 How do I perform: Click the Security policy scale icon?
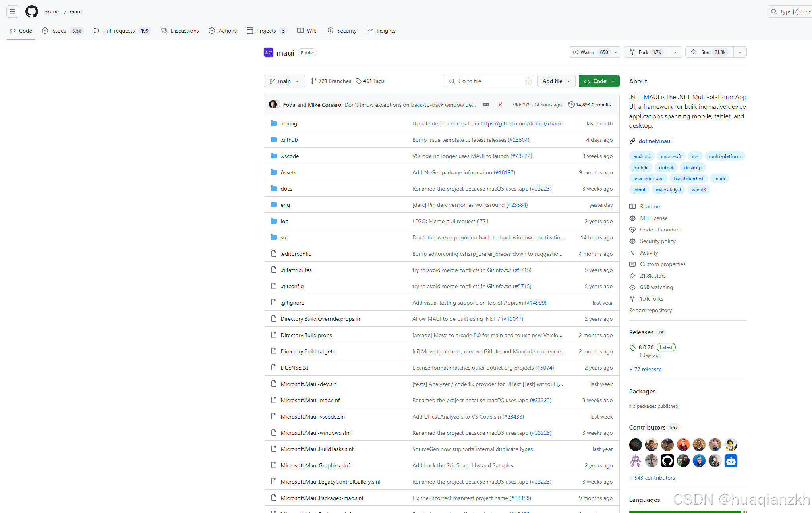[632, 241]
